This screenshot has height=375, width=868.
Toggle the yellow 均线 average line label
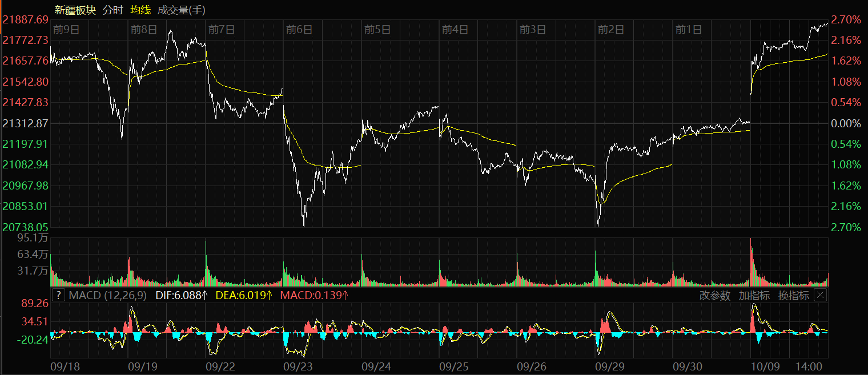coord(140,10)
